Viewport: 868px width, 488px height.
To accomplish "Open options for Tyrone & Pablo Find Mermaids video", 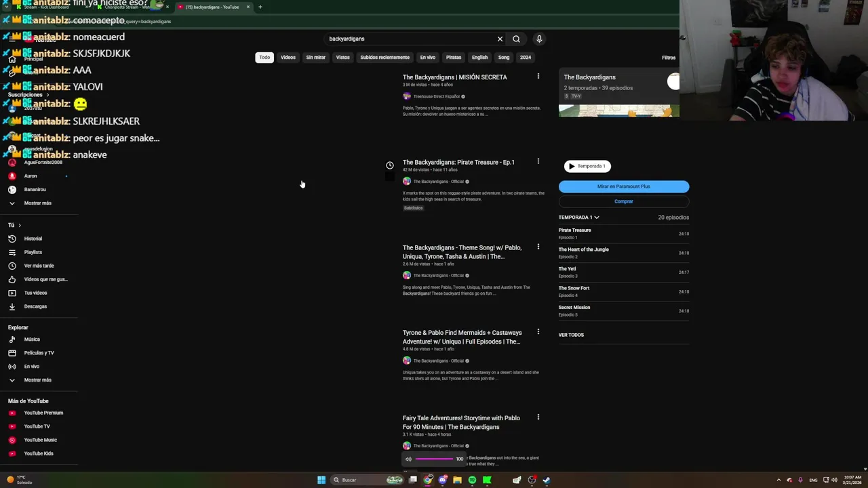I will tap(538, 331).
